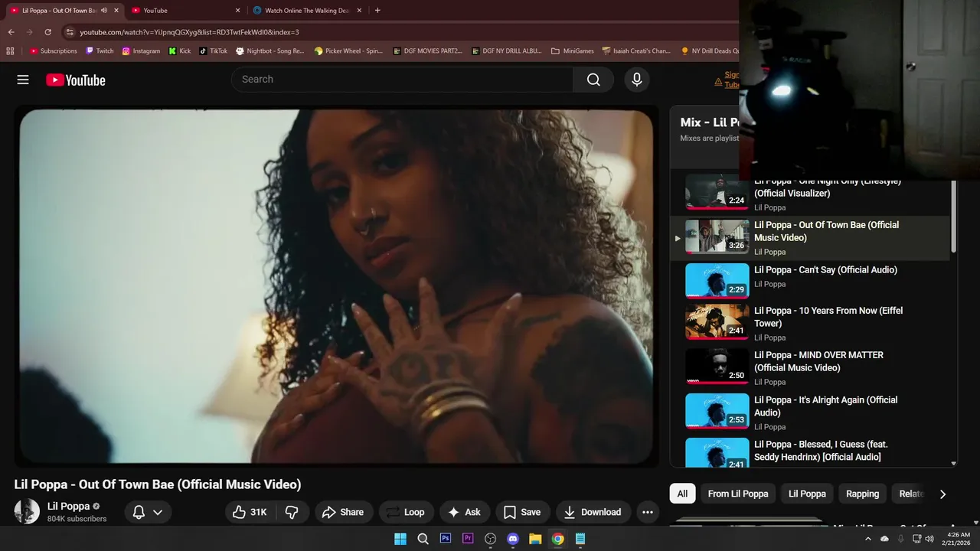Open Premiere Pro from the taskbar
This screenshot has height=551, width=980.
(468, 539)
